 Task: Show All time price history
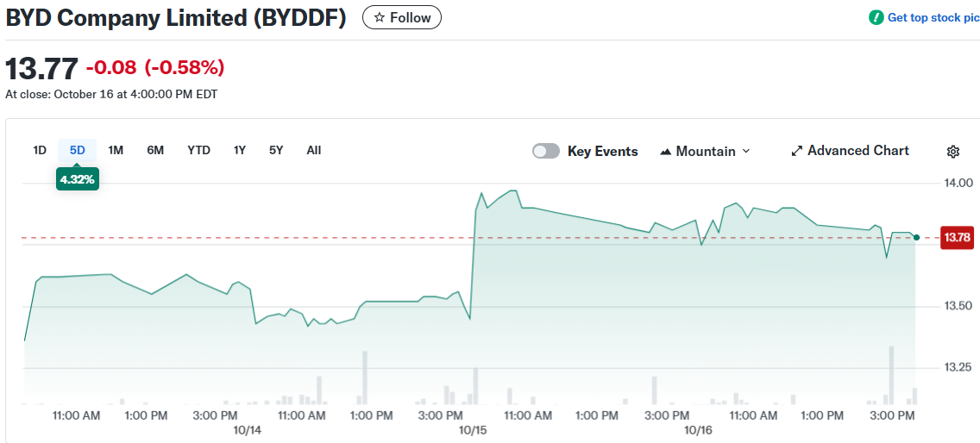pyautogui.click(x=314, y=150)
